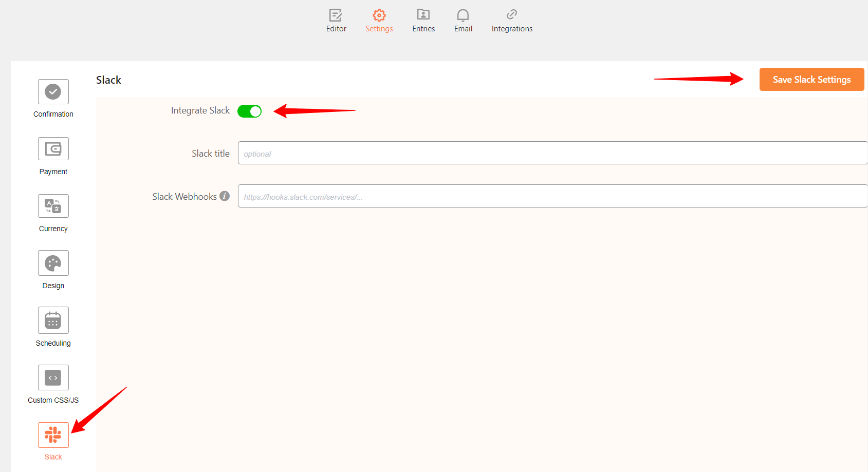Click the Currency sidebar label
868x472 pixels.
coord(53,229)
